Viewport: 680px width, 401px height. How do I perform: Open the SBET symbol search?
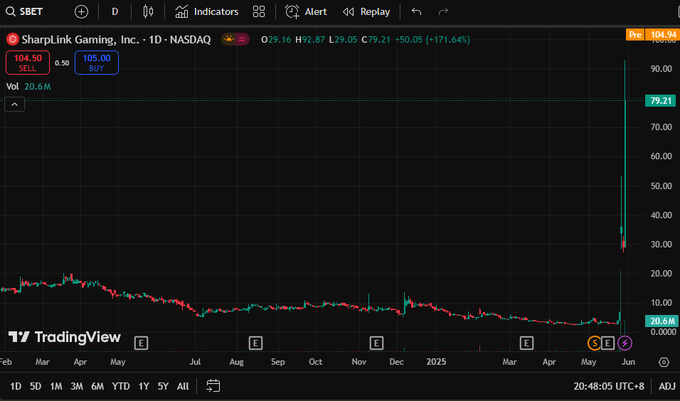click(x=24, y=12)
